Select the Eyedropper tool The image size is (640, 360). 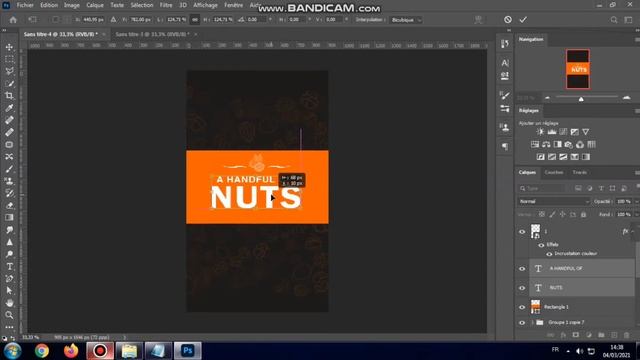point(9,108)
